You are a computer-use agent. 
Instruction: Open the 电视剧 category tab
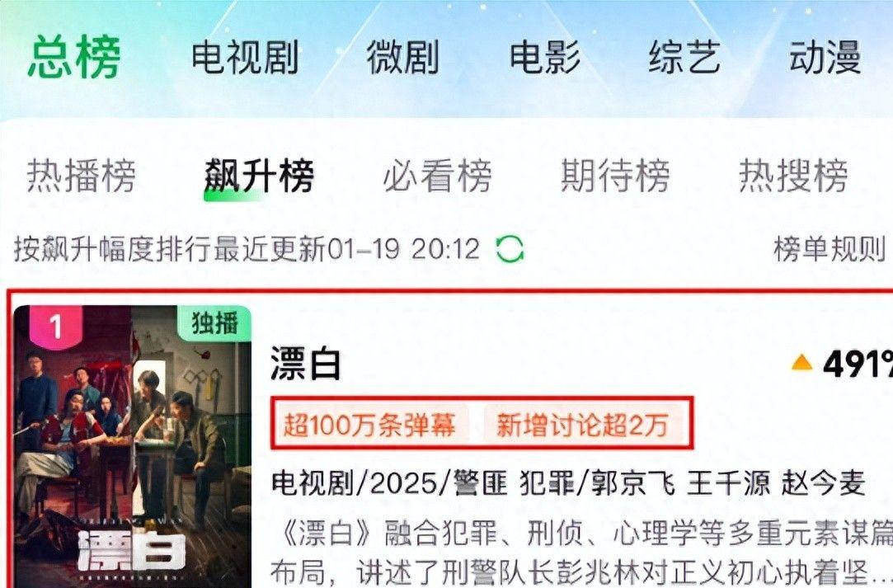tap(245, 58)
